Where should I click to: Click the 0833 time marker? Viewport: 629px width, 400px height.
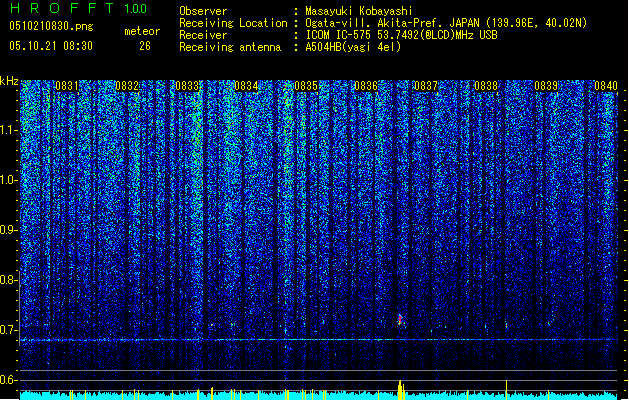pos(187,86)
